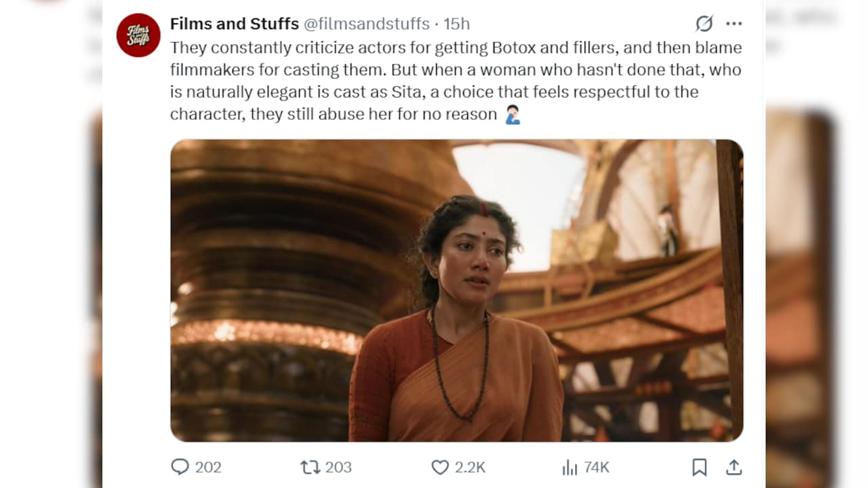
Task: Open the @filmsandstuffs handle link
Action: pyautogui.click(x=366, y=24)
